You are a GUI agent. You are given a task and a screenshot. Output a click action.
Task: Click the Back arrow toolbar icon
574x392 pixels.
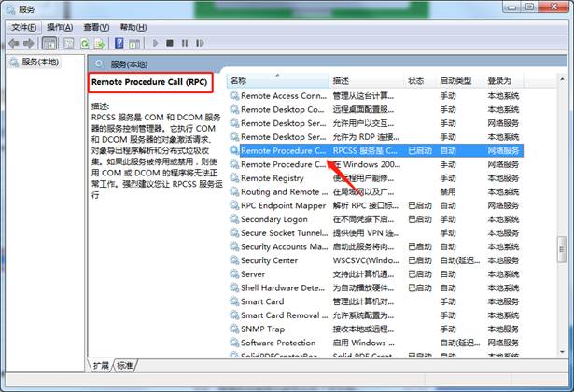(13, 43)
